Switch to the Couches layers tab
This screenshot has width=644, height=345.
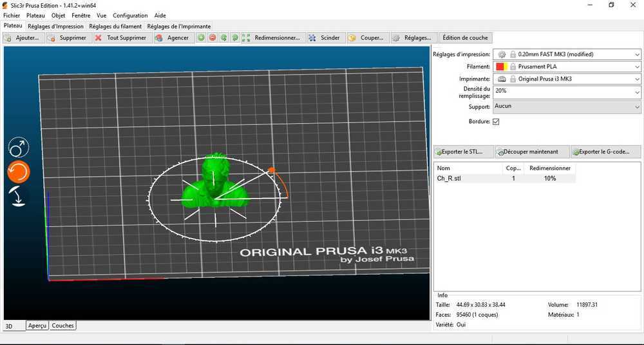tap(63, 326)
